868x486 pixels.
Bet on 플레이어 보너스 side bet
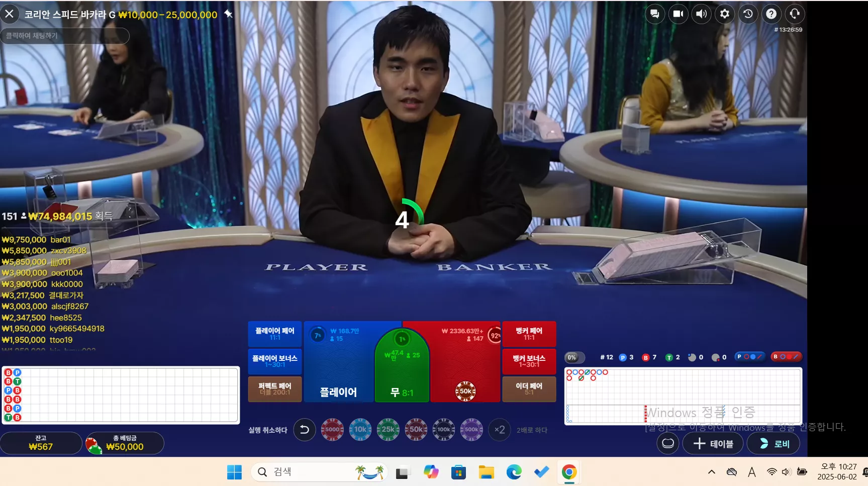[275, 361]
